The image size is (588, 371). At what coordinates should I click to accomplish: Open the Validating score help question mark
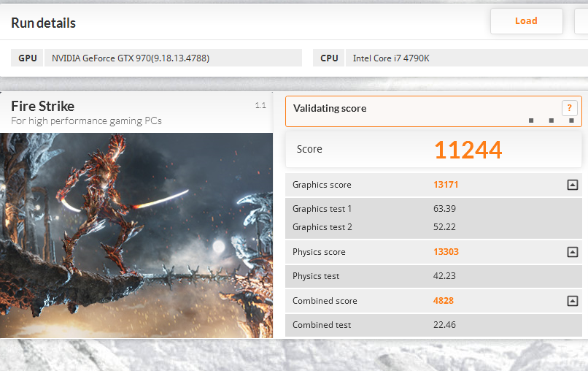pyautogui.click(x=569, y=108)
